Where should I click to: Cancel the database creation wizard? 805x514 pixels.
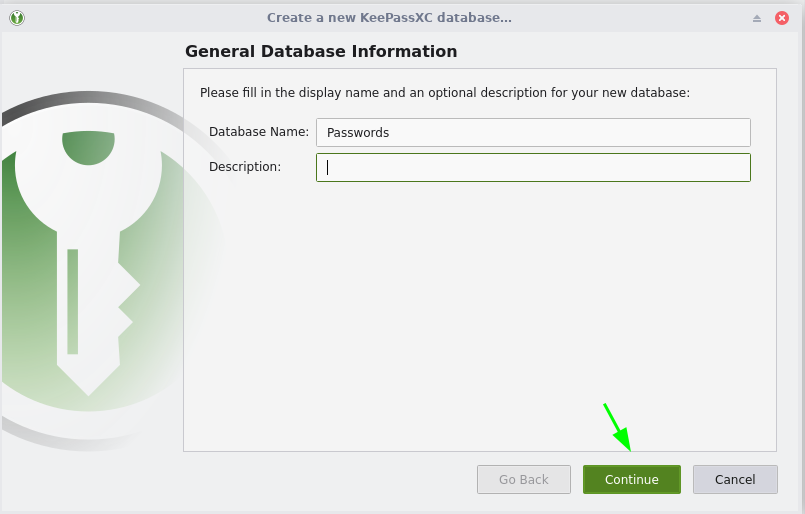[x=735, y=479]
